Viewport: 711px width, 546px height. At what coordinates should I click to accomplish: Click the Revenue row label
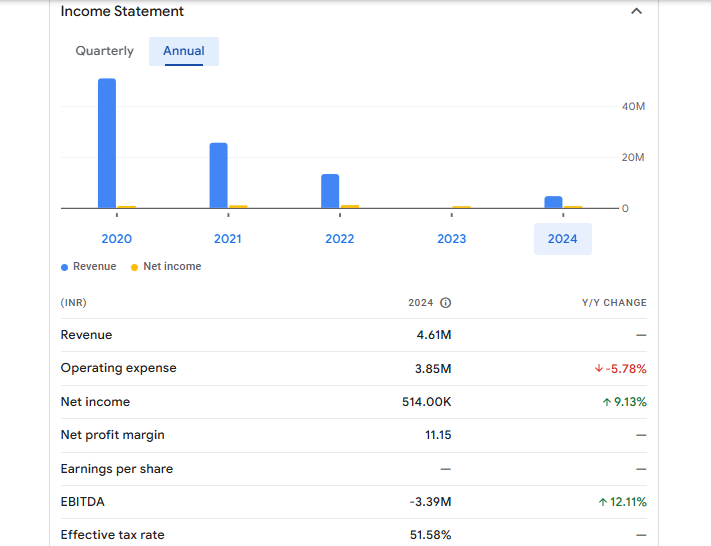(86, 335)
